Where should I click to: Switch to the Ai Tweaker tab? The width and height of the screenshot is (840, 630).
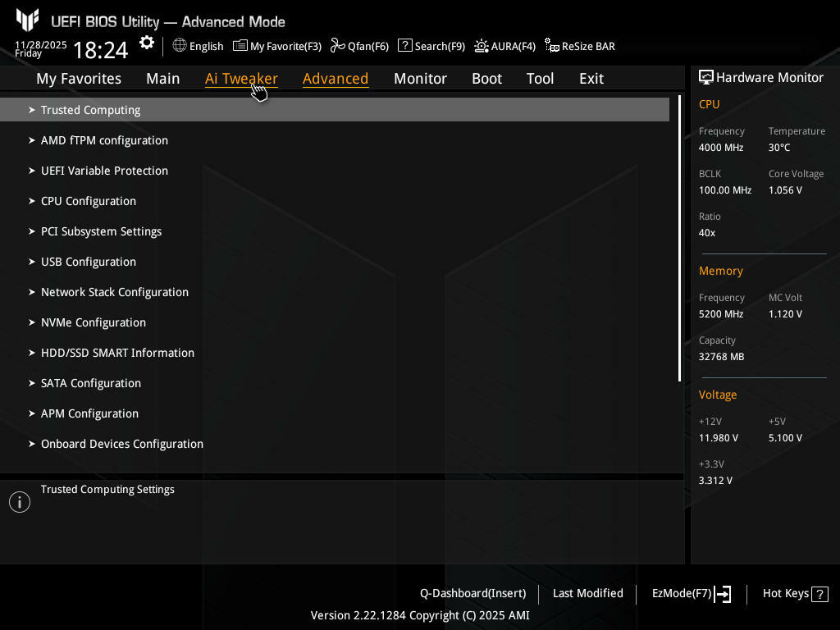241,79
